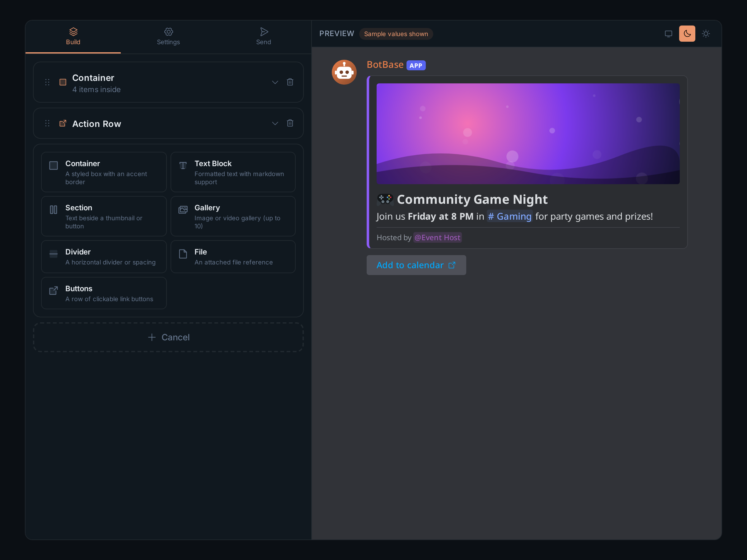This screenshot has width=747, height=560.
Task: Click the @Event Host mention
Action: [x=437, y=238]
